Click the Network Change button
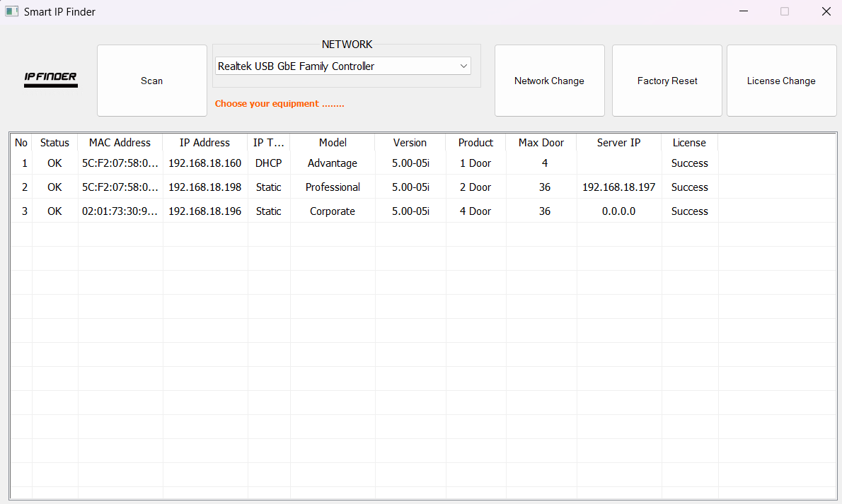Screen dimensions: 842x504 (549, 80)
